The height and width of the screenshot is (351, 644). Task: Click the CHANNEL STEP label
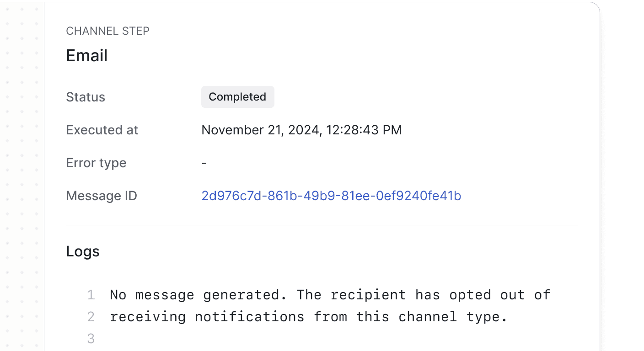point(107,31)
